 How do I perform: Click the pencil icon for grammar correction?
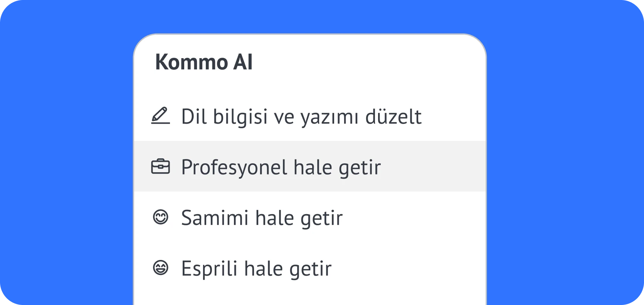pyautogui.click(x=160, y=116)
